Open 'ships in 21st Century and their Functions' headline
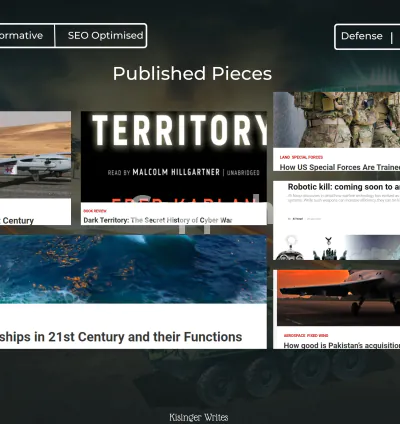The width and height of the screenshot is (400, 424). click(121, 337)
